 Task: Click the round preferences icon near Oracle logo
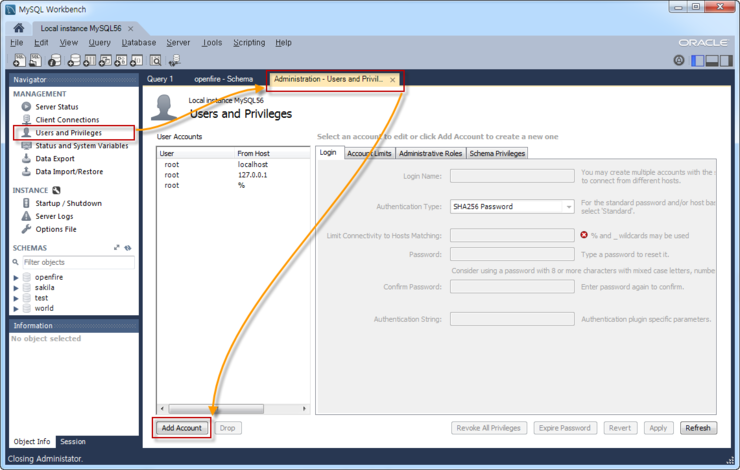679,60
